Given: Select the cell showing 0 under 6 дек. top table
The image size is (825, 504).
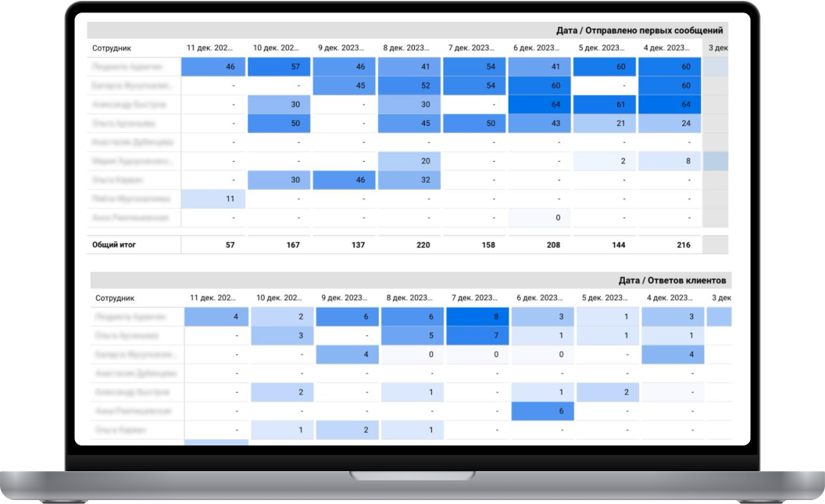Looking at the screenshot, I should coord(539,218).
